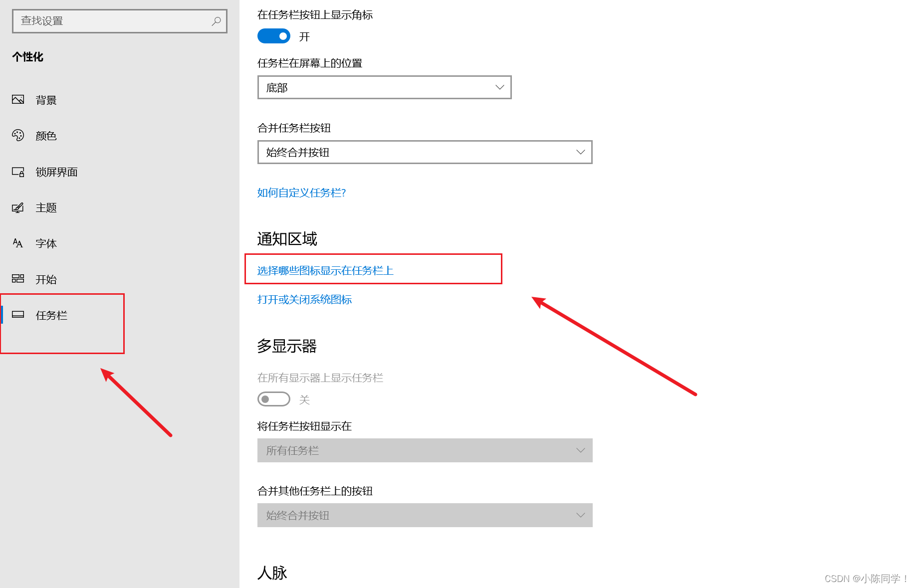This screenshot has height=588, width=914.
Task: Click the 人脉 section heading
Action: [272, 573]
